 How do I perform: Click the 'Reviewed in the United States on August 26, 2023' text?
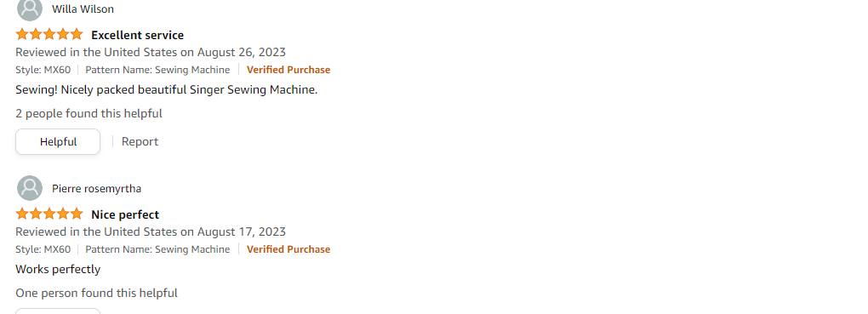pyautogui.click(x=151, y=53)
